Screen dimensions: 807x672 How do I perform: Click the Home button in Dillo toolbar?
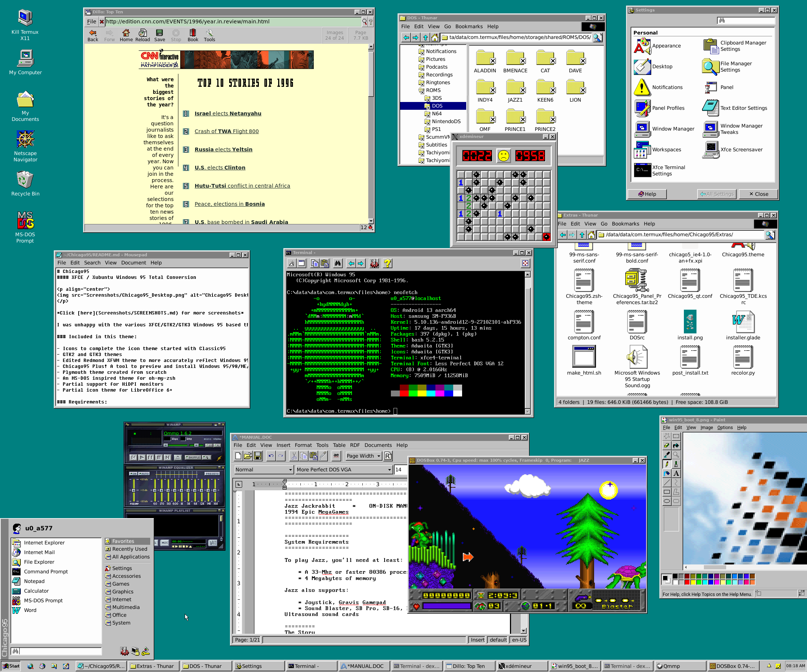coord(126,35)
